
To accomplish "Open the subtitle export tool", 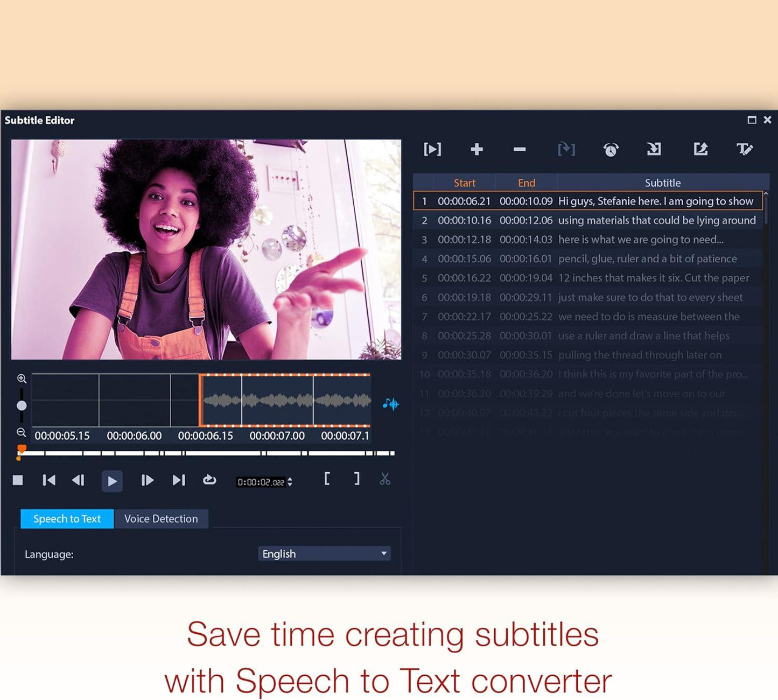I will coord(700,150).
